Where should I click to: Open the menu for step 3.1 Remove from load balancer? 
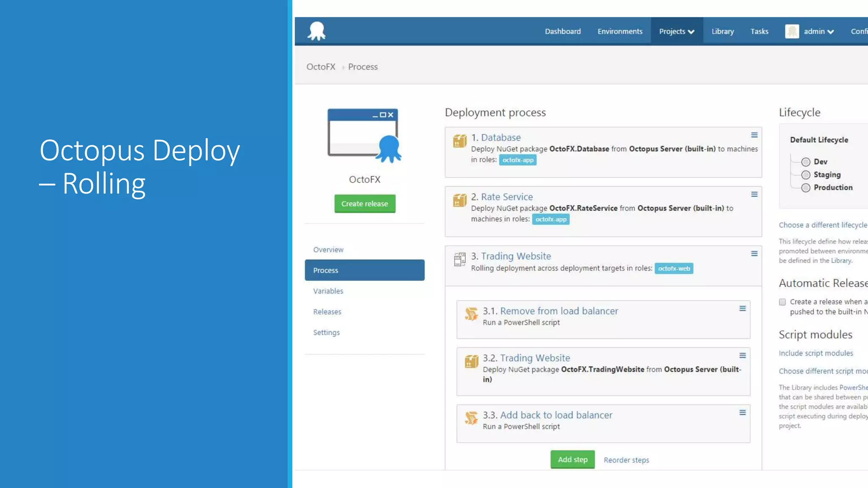point(743,309)
